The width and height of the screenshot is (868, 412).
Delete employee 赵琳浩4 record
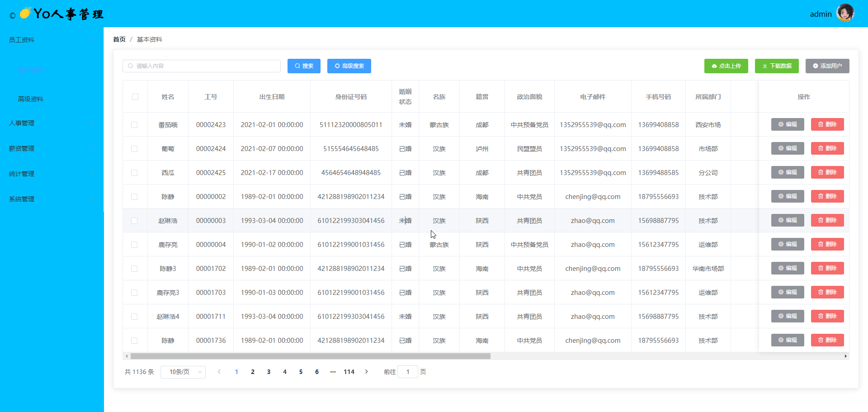pos(827,316)
